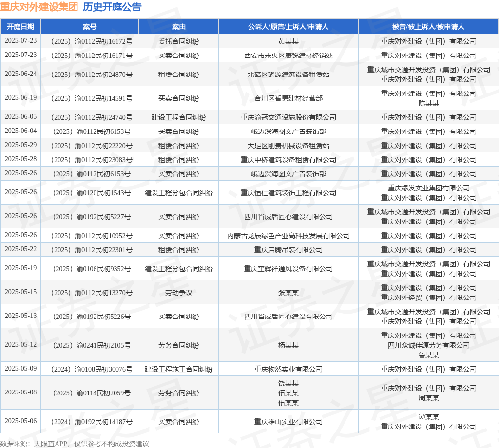499x448 pixels.
Task: Click plaintiff 内蒙古龙辰绿色产业高科技发展有限公司
Action: coord(288,236)
